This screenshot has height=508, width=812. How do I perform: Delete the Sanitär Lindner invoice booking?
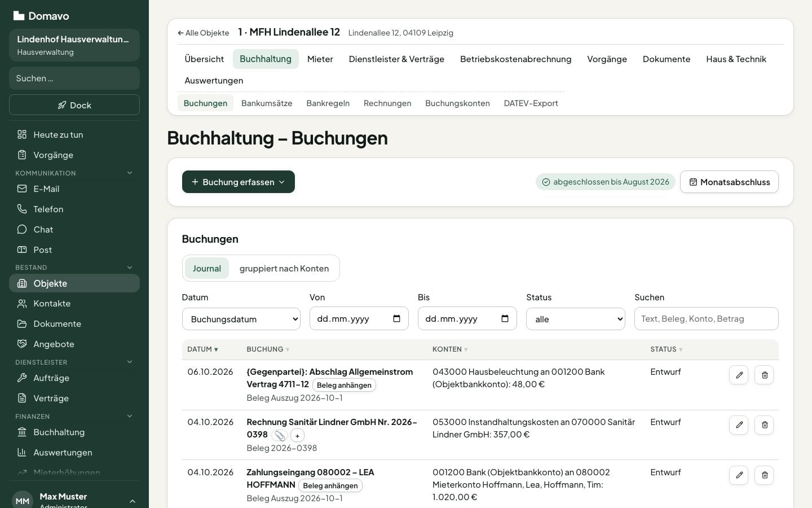pyautogui.click(x=764, y=425)
